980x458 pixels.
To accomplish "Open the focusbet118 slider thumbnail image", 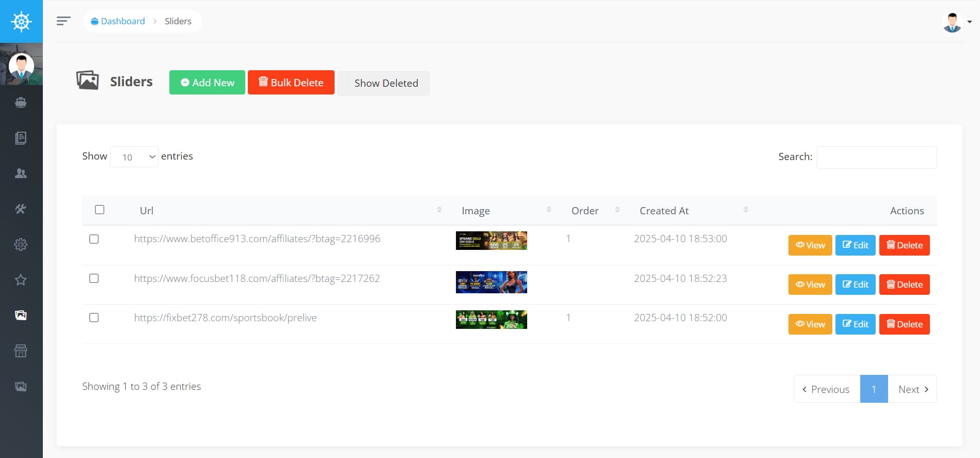I will tap(492, 282).
